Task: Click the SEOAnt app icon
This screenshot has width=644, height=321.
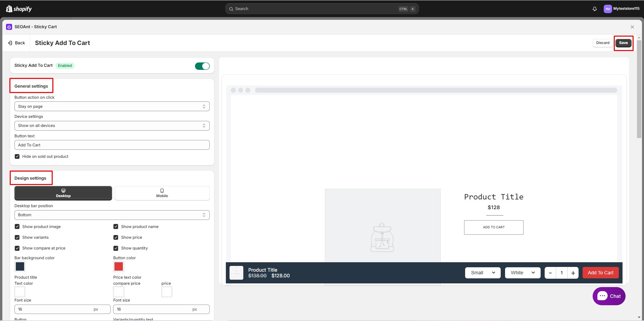Action: coord(9,27)
